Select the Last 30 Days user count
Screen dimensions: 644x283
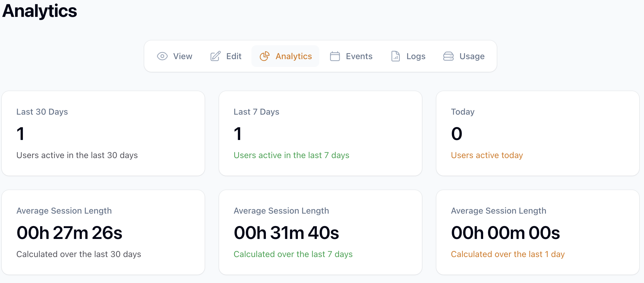pyautogui.click(x=21, y=134)
